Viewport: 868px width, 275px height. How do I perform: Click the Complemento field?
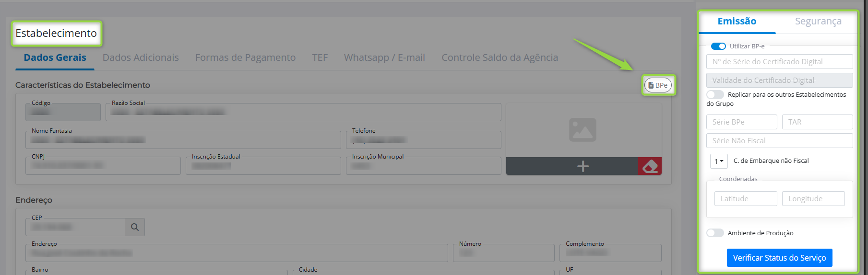[610, 253]
